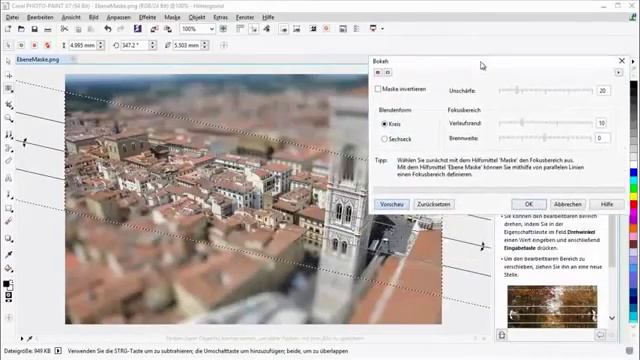Select the Eraser tool in the toolbox
The width and height of the screenshot is (640, 360).
[x=9, y=161]
